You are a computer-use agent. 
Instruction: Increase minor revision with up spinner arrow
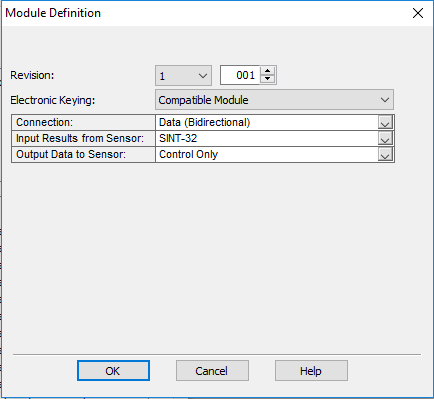point(267,71)
